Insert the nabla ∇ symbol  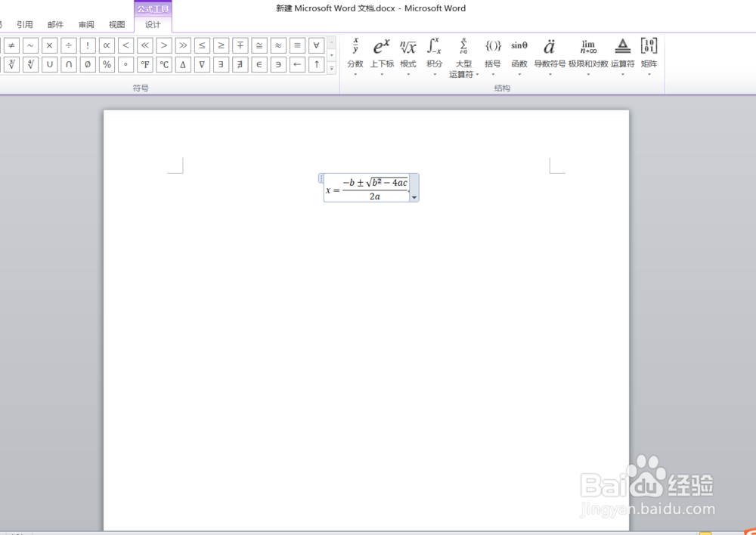click(x=202, y=64)
